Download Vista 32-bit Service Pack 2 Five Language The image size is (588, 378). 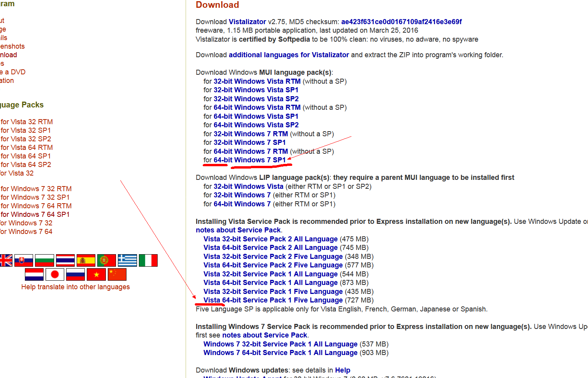(273, 257)
